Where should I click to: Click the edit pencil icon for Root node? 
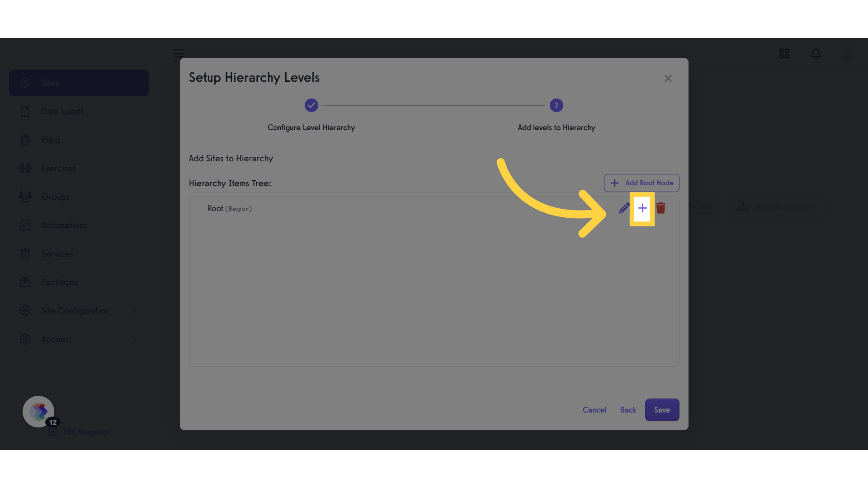[x=624, y=208]
